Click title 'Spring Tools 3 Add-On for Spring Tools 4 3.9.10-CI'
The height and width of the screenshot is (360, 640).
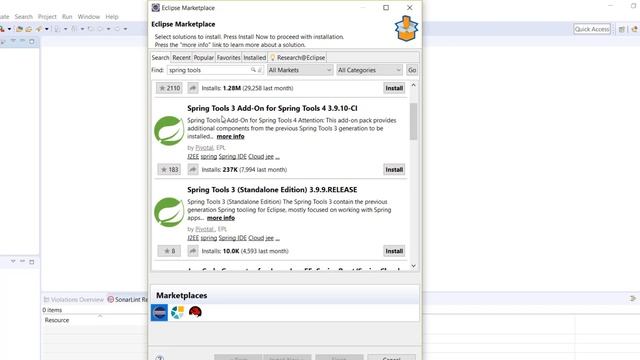[x=272, y=108]
